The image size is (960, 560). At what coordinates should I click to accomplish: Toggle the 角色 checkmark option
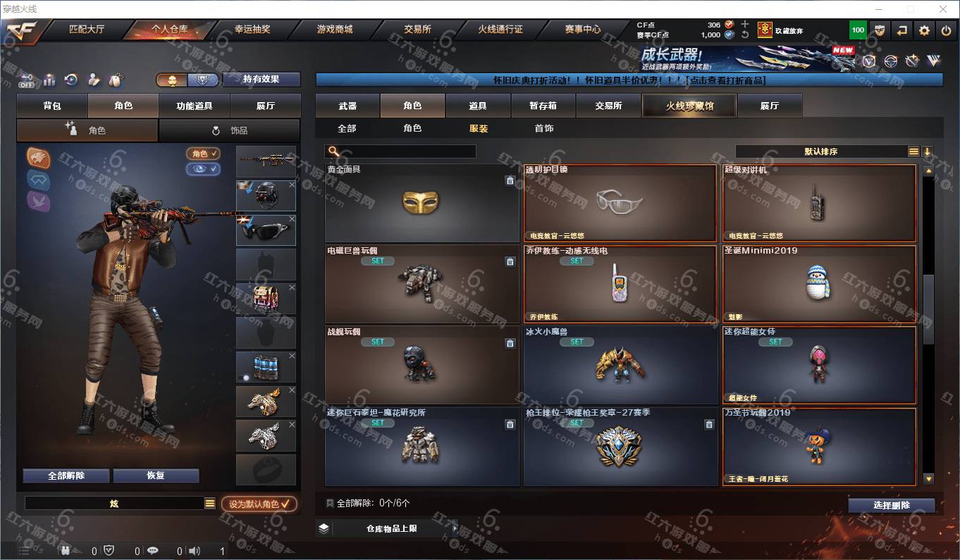203,154
